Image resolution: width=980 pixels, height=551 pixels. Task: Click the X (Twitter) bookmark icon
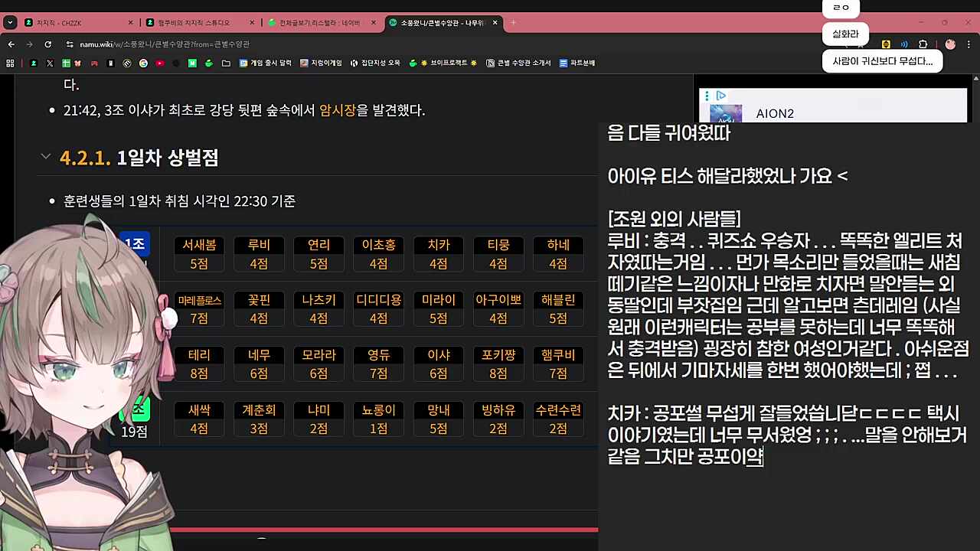(49, 63)
